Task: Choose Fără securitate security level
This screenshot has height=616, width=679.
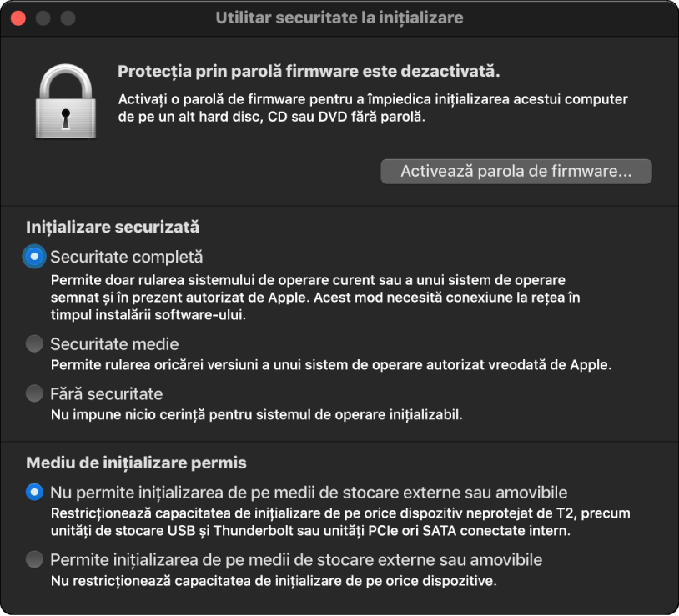Action: (x=33, y=393)
